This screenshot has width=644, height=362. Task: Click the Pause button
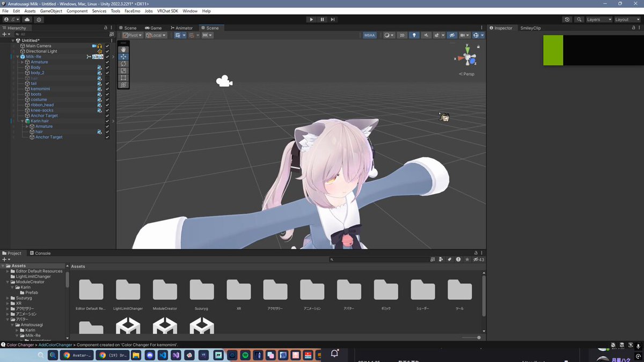tap(322, 19)
